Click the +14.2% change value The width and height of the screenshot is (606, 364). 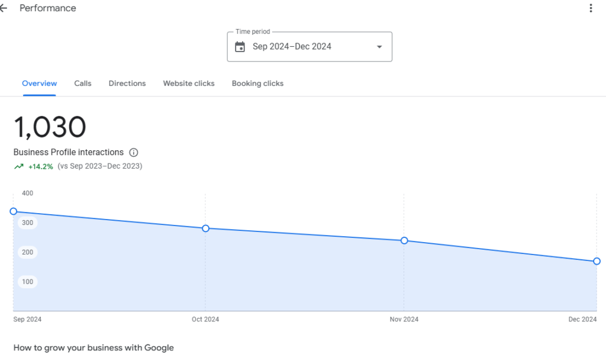41,166
